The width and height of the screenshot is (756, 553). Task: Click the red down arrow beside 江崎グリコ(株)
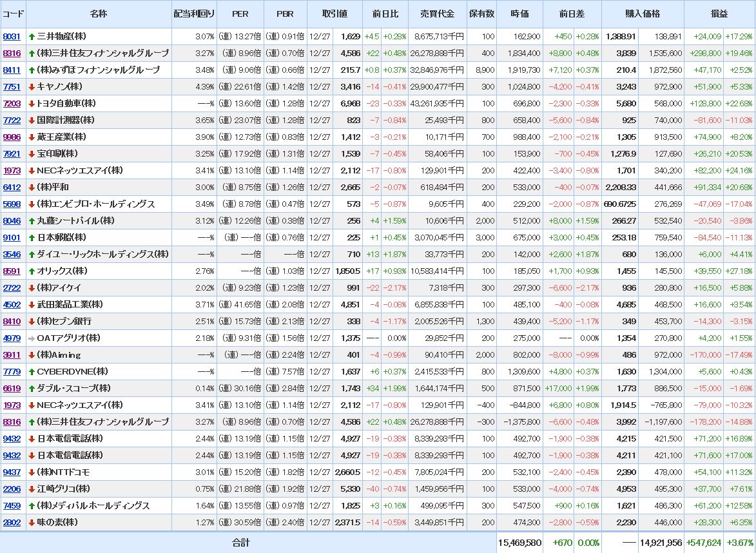(x=32, y=489)
